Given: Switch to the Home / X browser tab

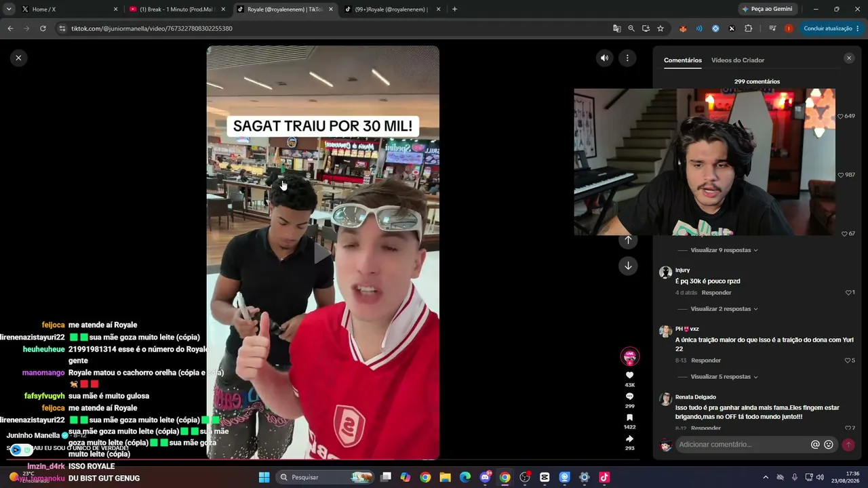Looking at the screenshot, I should (70, 9).
